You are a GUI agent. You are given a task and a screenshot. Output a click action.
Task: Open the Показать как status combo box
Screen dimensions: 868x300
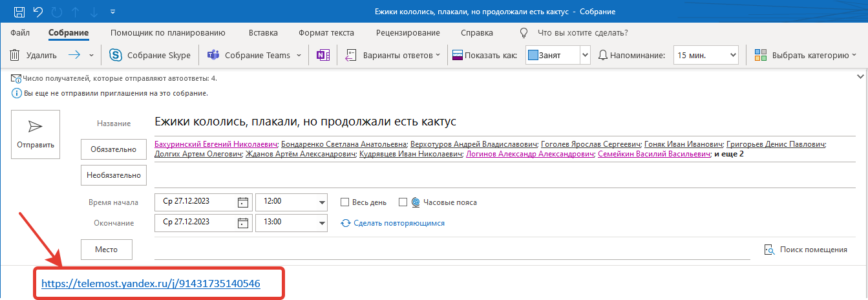[558, 55]
